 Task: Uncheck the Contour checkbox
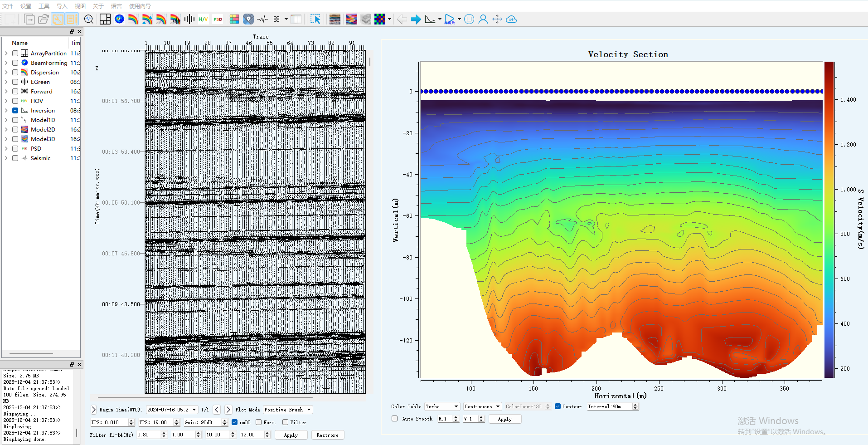tap(558, 406)
